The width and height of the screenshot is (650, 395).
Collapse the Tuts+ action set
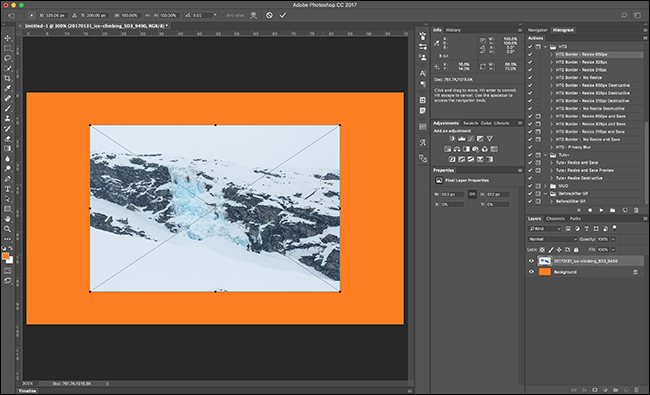[546, 155]
